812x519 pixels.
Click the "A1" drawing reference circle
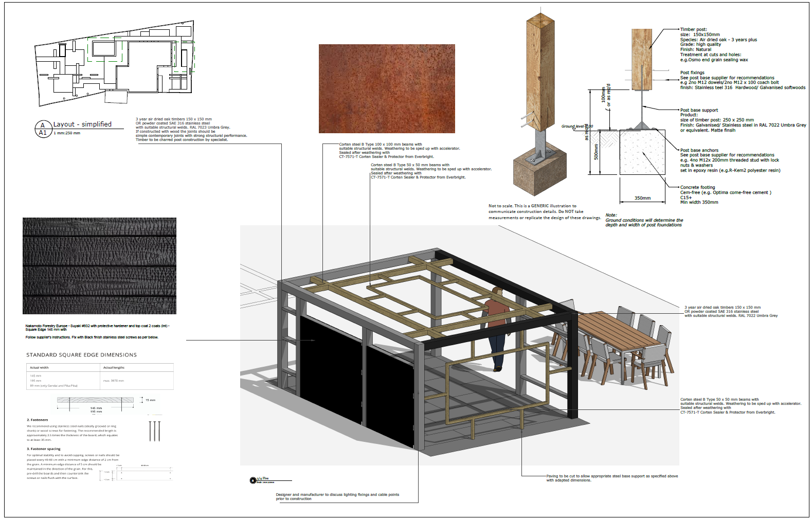43,128
